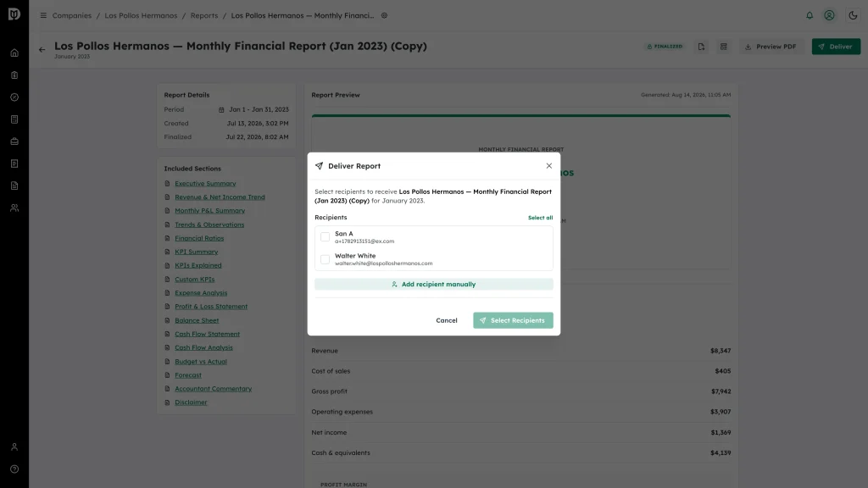The height and width of the screenshot is (488, 868).
Task: Open the sixth sidebar document icon
Action: coord(14,164)
